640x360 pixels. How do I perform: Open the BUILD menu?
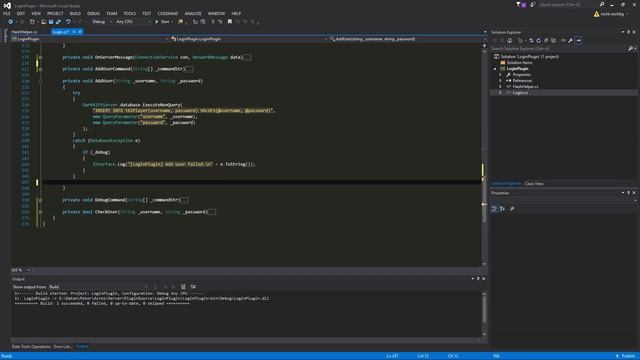tap(75, 13)
